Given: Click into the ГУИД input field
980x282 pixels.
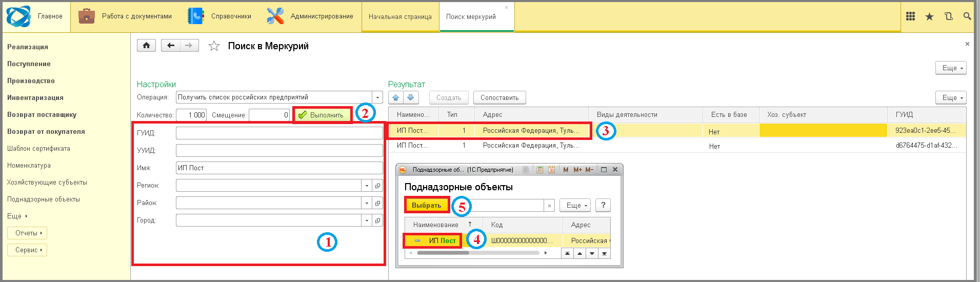Looking at the screenshot, I should pyautogui.click(x=279, y=133).
